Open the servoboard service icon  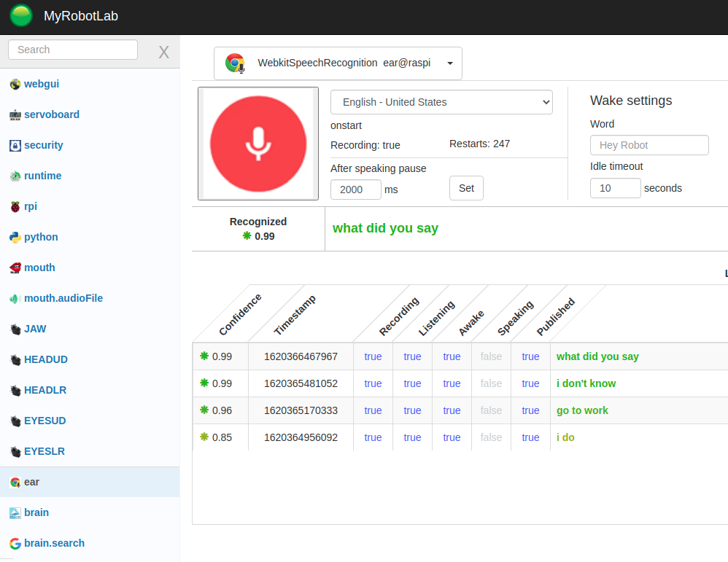[x=15, y=115]
